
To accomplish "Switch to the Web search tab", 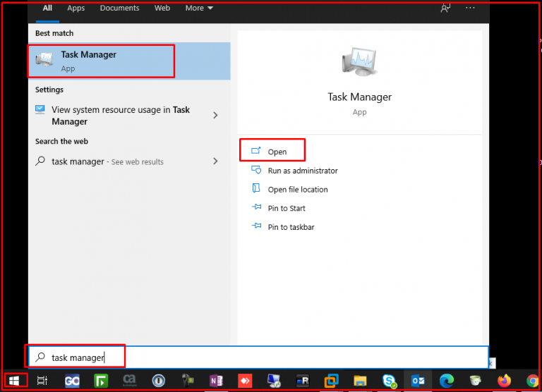I will 162,8.
